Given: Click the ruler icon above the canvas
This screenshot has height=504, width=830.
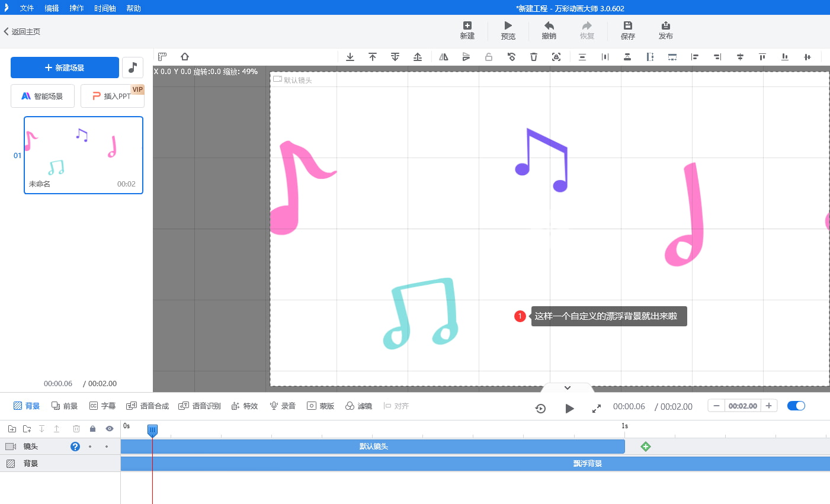Looking at the screenshot, I should [x=162, y=57].
